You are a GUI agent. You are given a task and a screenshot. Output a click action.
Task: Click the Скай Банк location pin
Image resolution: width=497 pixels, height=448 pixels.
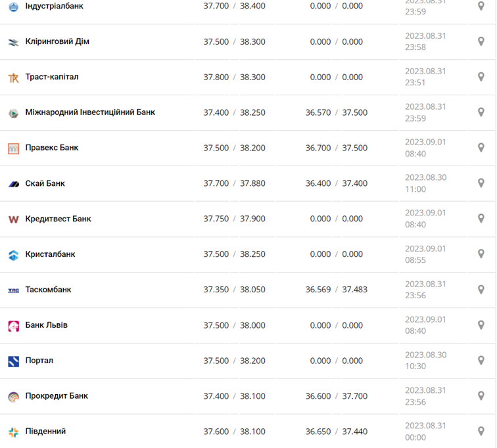tap(481, 183)
